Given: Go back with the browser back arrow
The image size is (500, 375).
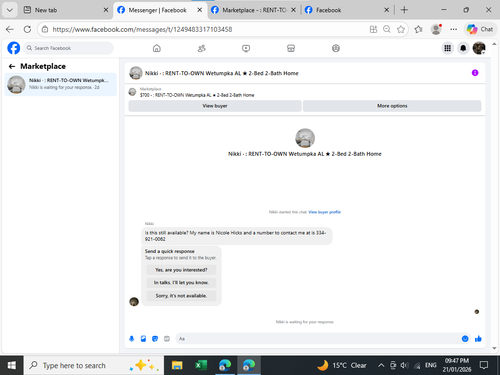Looking at the screenshot, I should pos(10,29).
